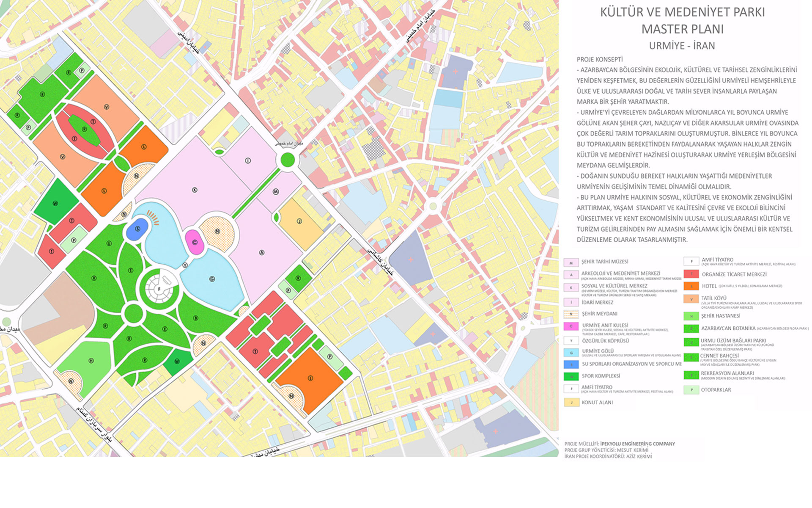
Task: Click the A archaeology center marker on map
Action: point(262,253)
